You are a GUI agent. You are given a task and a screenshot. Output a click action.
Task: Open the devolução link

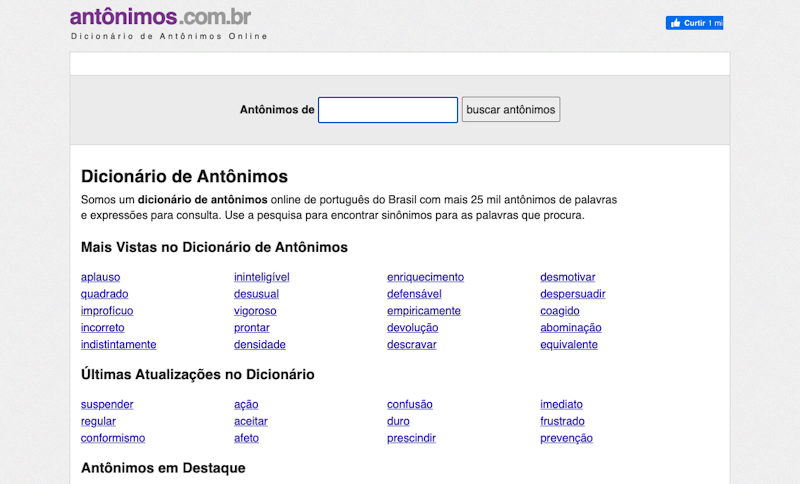pyautogui.click(x=413, y=327)
